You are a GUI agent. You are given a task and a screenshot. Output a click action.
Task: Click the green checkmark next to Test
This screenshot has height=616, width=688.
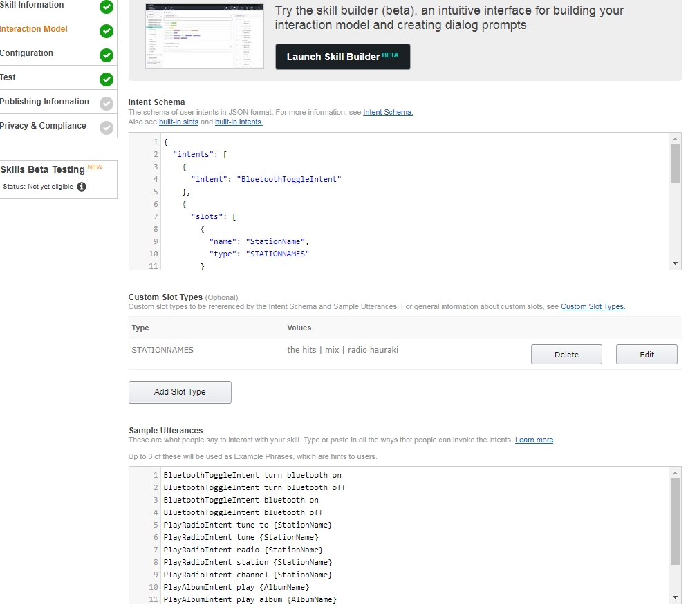point(106,80)
